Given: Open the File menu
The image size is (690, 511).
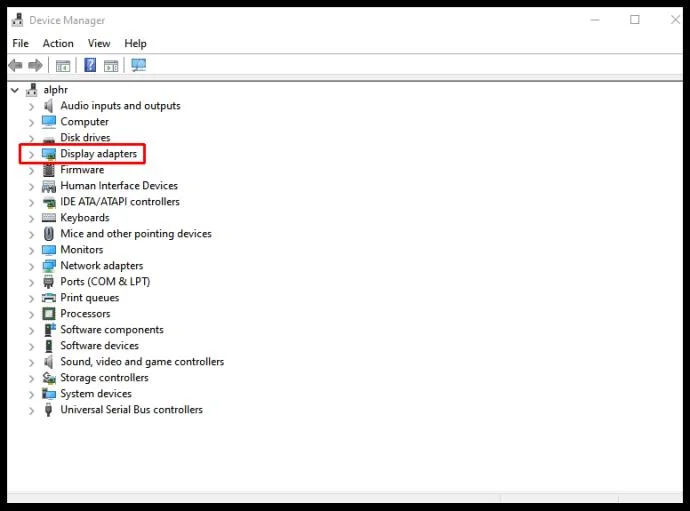Looking at the screenshot, I should 20,43.
